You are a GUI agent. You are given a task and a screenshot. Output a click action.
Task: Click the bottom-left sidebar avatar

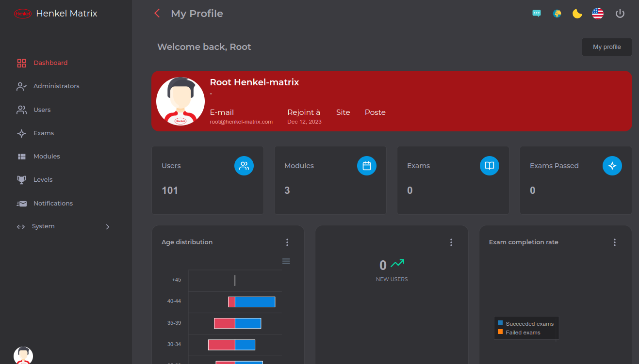click(x=23, y=355)
